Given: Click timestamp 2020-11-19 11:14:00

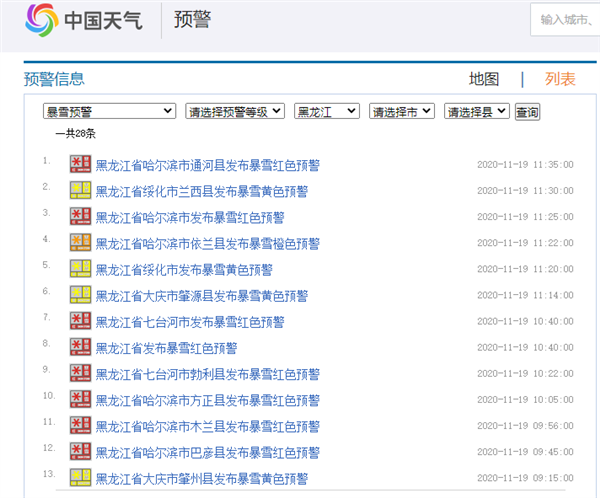Looking at the screenshot, I should (525, 295).
